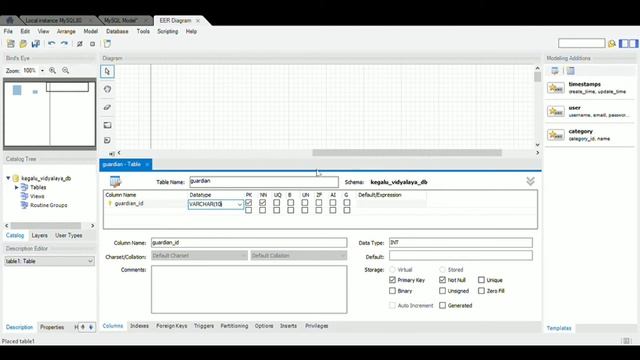Expand the Tables tree node
Viewport: 640px width, 360px height.
point(17,187)
